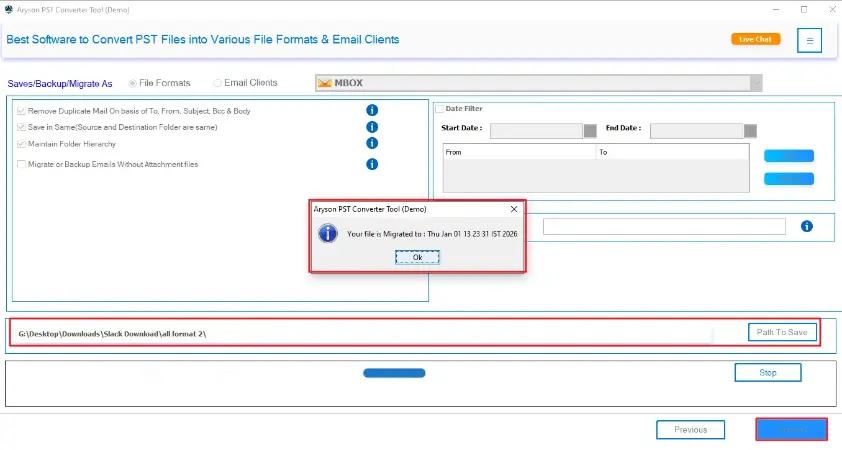Open Live Chat

pyautogui.click(x=756, y=39)
